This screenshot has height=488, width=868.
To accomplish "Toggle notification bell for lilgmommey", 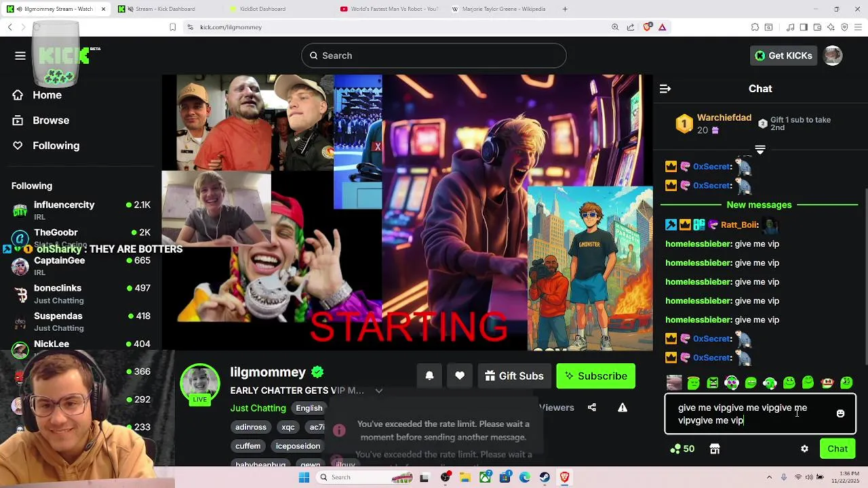I will point(429,375).
